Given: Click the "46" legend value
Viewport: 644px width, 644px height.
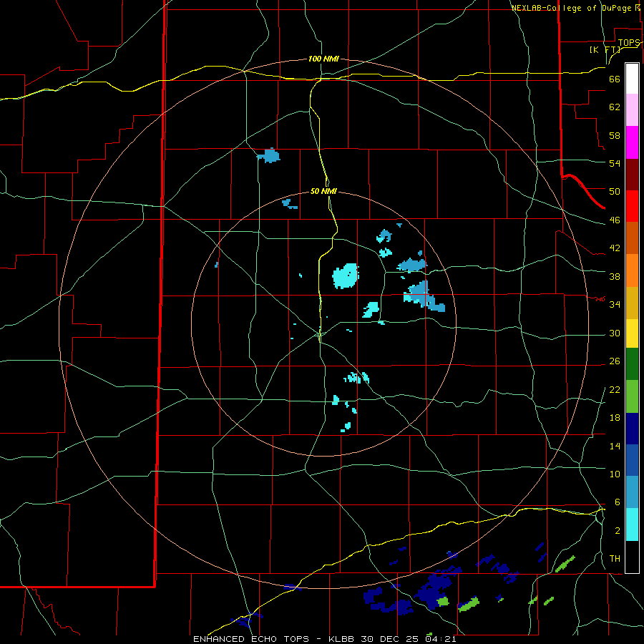Looking at the screenshot, I should (x=615, y=220).
